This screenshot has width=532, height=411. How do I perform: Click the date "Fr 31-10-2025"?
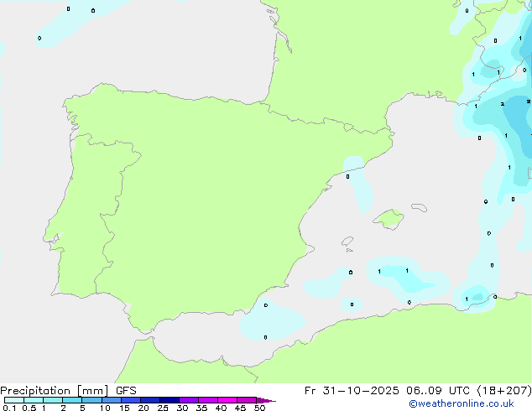coord(352,391)
